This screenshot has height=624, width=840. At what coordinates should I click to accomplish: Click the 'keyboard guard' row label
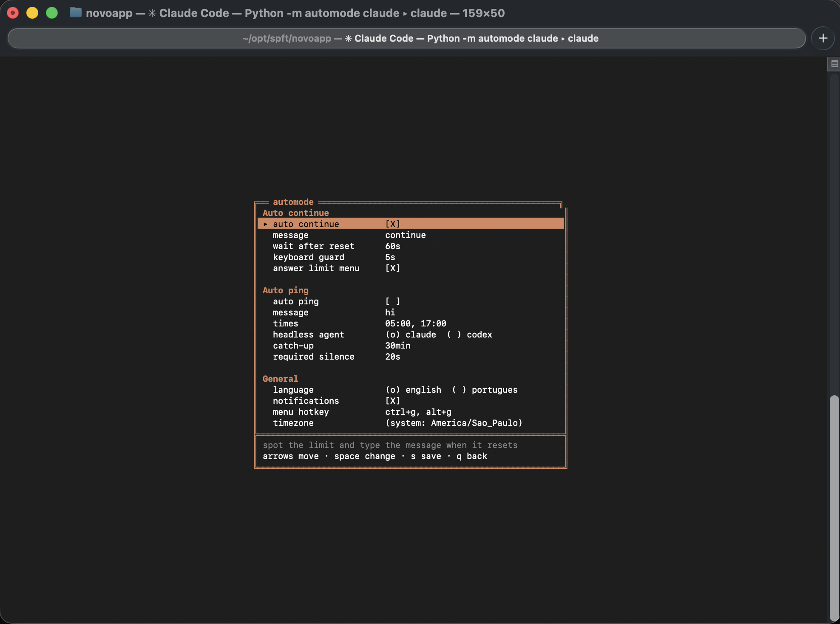coord(309,257)
